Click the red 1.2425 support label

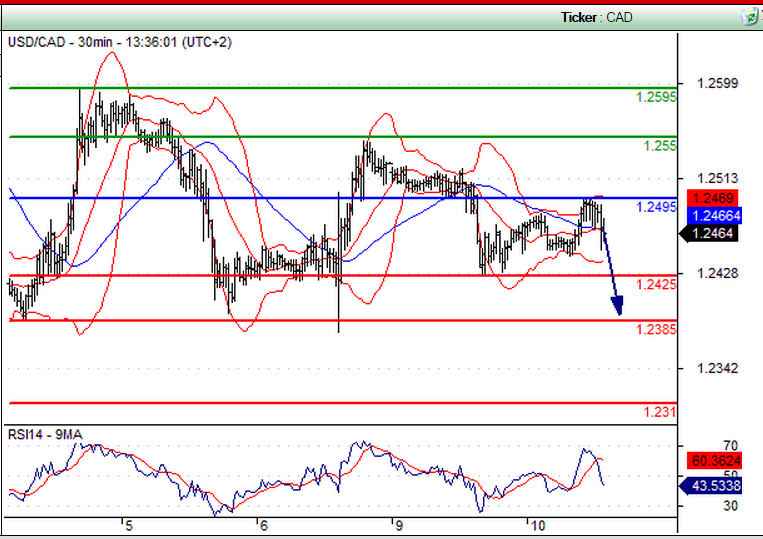(x=656, y=284)
